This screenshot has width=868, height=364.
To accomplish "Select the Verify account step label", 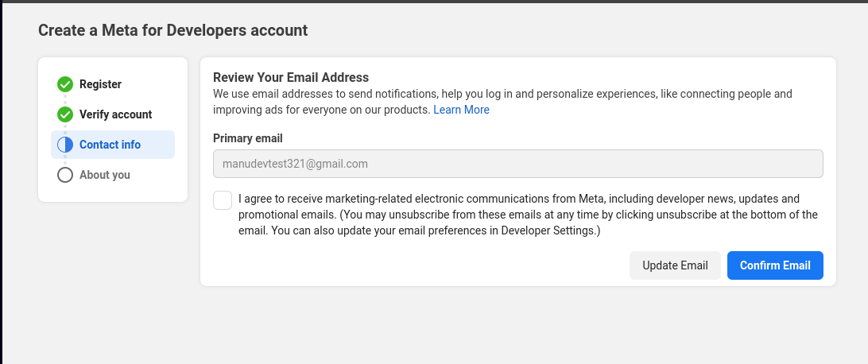I will click(115, 114).
